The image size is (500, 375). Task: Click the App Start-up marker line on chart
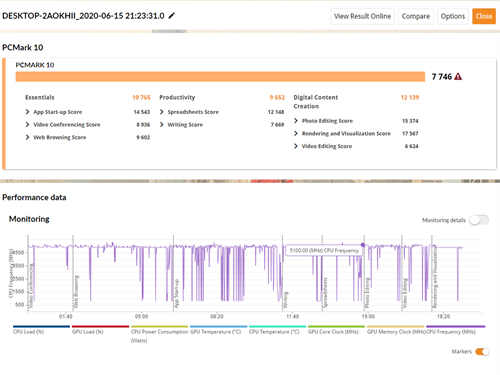pyautogui.click(x=173, y=273)
